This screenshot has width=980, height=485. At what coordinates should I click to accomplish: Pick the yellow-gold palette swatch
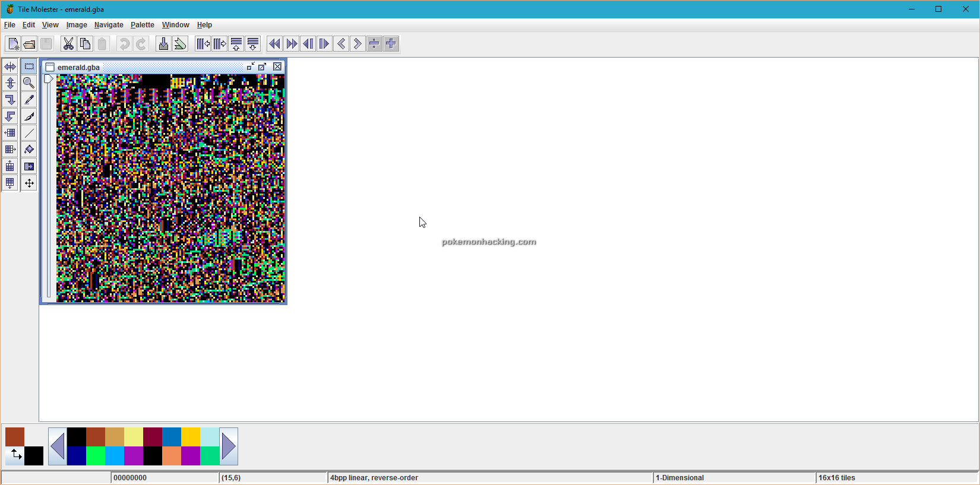click(x=191, y=437)
